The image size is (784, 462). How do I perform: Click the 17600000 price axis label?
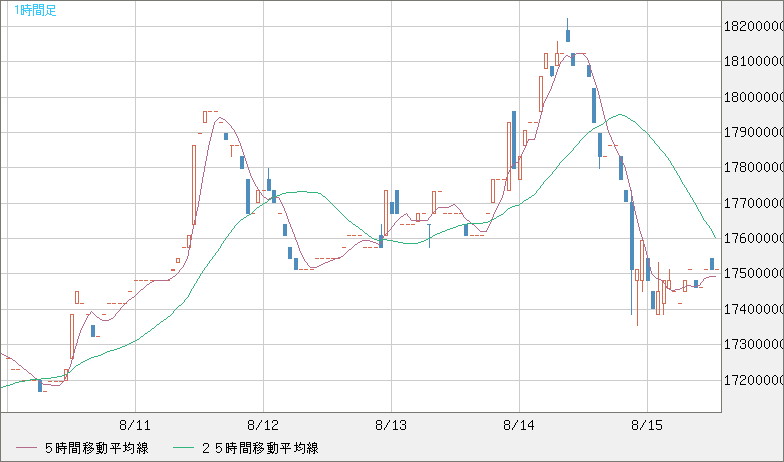click(754, 238)
